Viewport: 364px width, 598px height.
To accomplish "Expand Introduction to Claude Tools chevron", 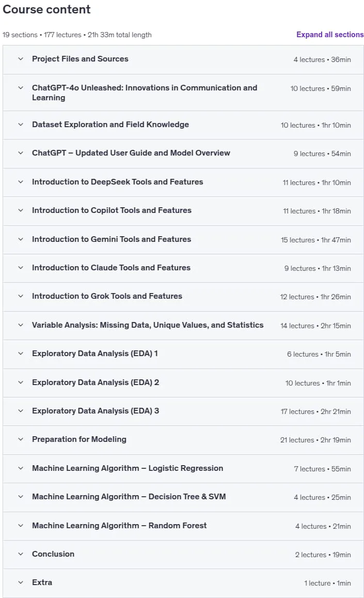I will point(21,268).
